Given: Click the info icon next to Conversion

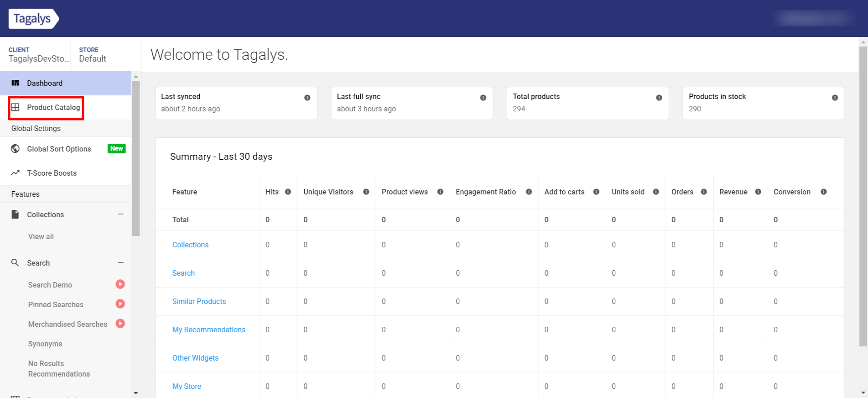Looking at the screenshot, I should pos(824,192).
